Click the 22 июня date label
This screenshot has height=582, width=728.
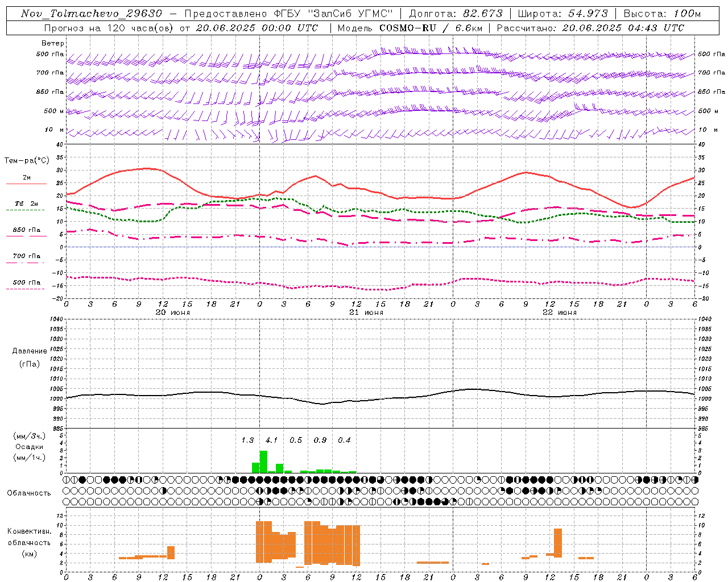[x=560, y=313]
